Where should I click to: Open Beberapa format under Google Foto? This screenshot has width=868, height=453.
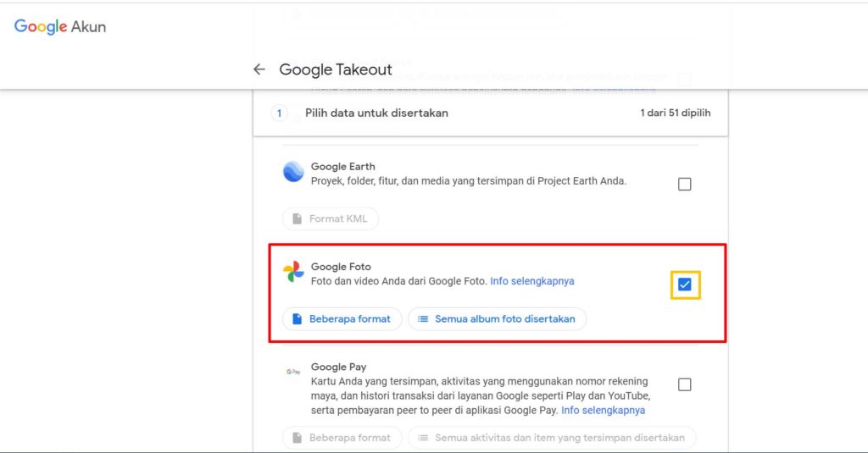click(342, 318)
